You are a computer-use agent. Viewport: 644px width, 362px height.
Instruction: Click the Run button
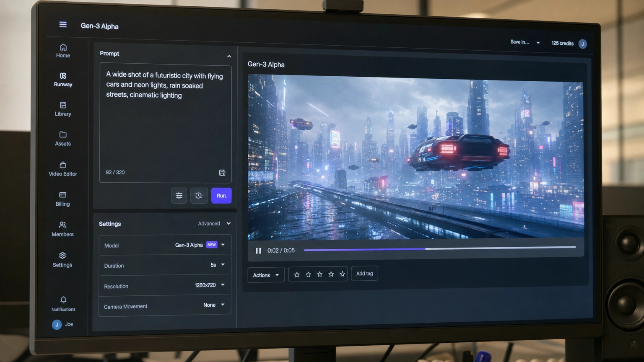(221, 196)
